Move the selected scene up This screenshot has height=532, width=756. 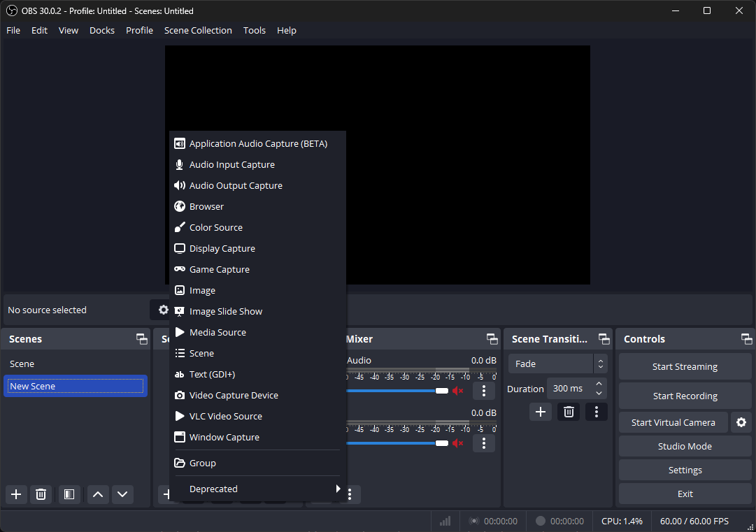click(97, 494)
